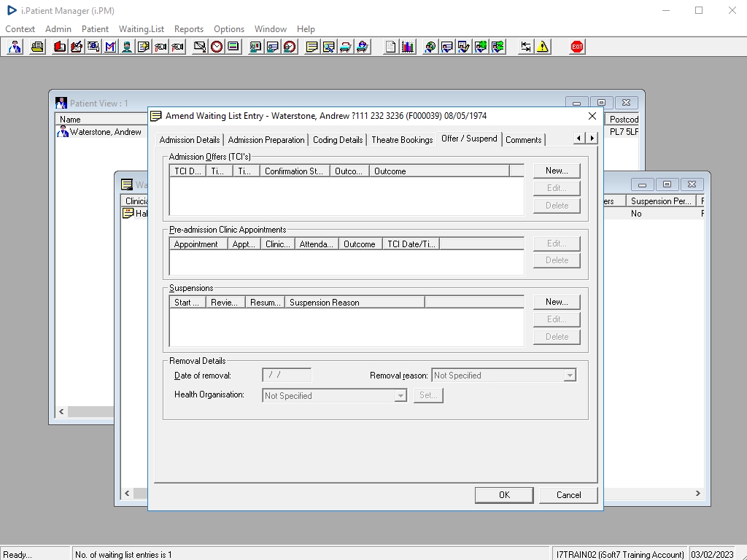Click the date 03/02/2023 in status bar
Viewport: 747px width, 560px height.
[x=712, y=554]
